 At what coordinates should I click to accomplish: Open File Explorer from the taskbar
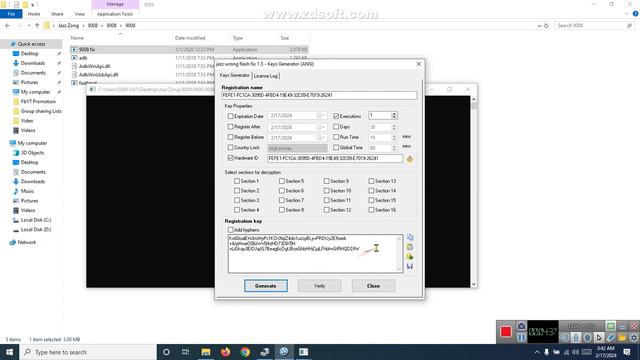click(206, 352)
